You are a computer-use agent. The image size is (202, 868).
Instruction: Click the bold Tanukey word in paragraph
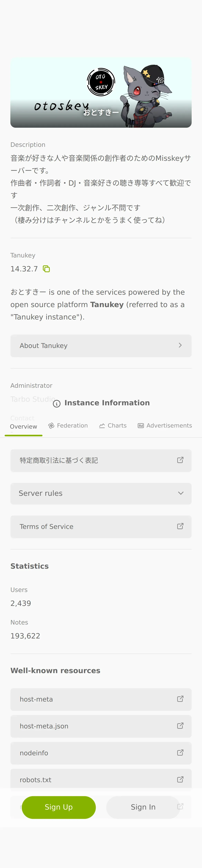tap(107, 305)
